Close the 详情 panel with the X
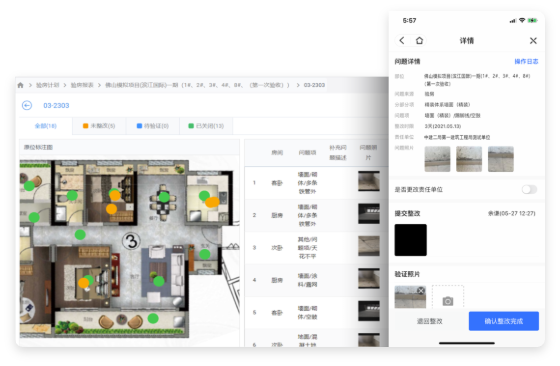 tap(533, 41)
